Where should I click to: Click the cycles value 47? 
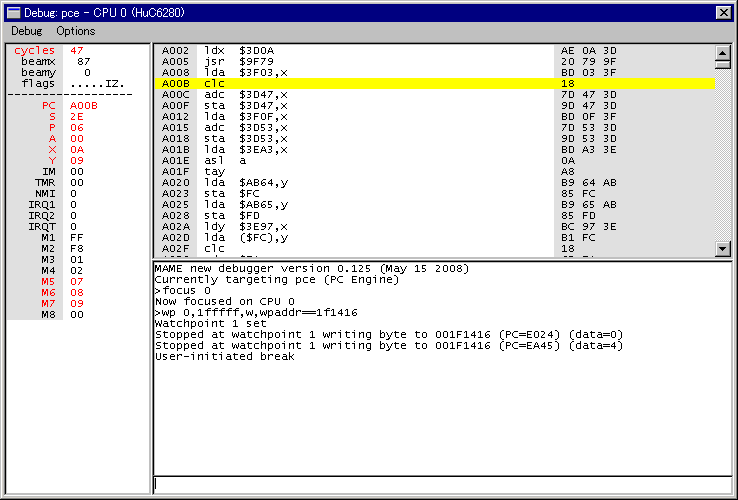tap(77, 50)
